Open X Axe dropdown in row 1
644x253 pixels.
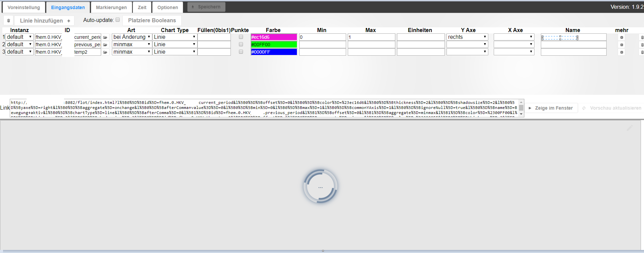[514, 37]
